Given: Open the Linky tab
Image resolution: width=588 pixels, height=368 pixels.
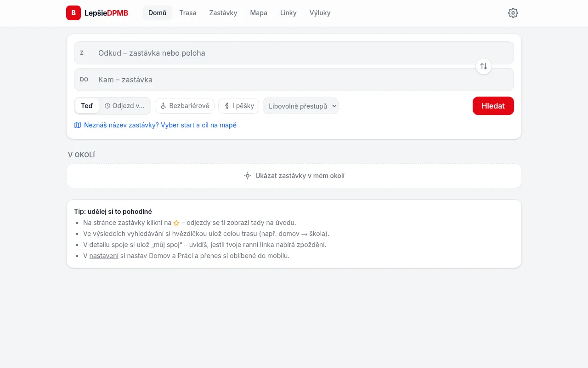Looking at the screenshot, I should coord(288,13).
